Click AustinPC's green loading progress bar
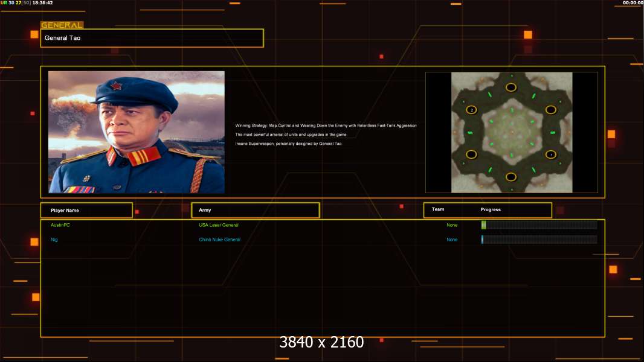Viewport: 644px width, 362px height. (539, 224)
